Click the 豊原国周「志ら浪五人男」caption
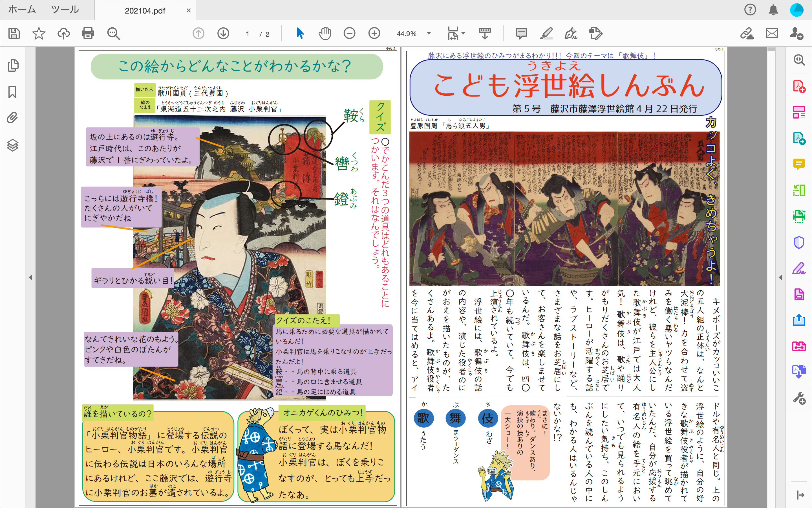The width and height of the screenshot is (812, 508). pyautogui.click(x=450, y=126)
